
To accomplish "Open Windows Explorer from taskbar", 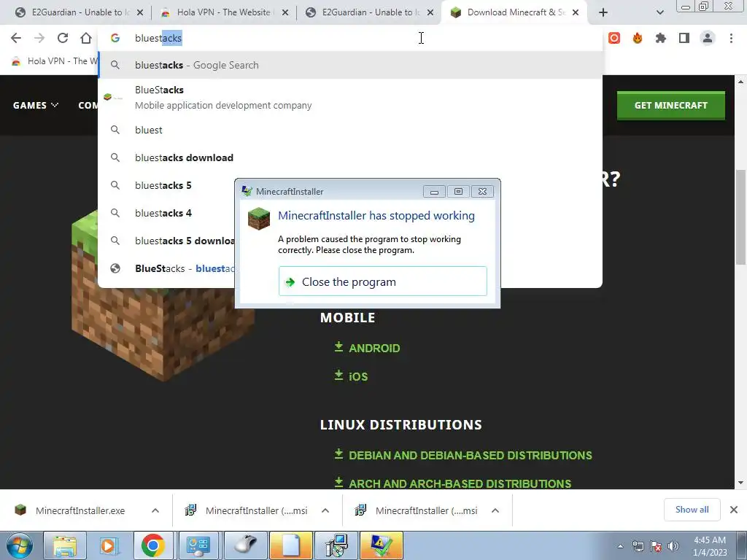I will [x=65, y=545].
